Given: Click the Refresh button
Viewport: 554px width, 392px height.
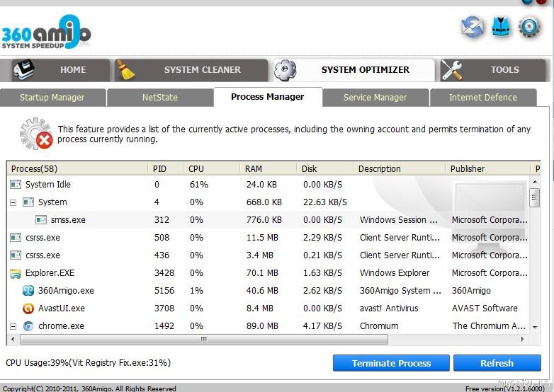Looking at the screenshot, I should (497, 363).
